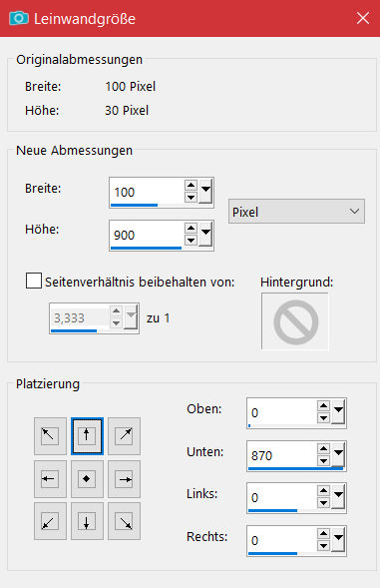This screenshot has width=380, height=588.
Task: Enable Seitenverhältnis beibehalten checkbox
Action: [x=34, y=281]
